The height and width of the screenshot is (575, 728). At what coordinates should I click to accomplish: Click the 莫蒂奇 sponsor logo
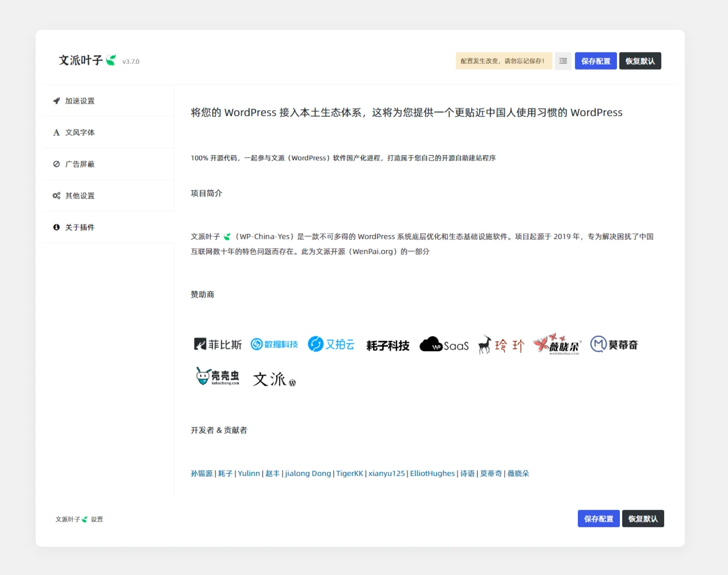tap(614, 344)
